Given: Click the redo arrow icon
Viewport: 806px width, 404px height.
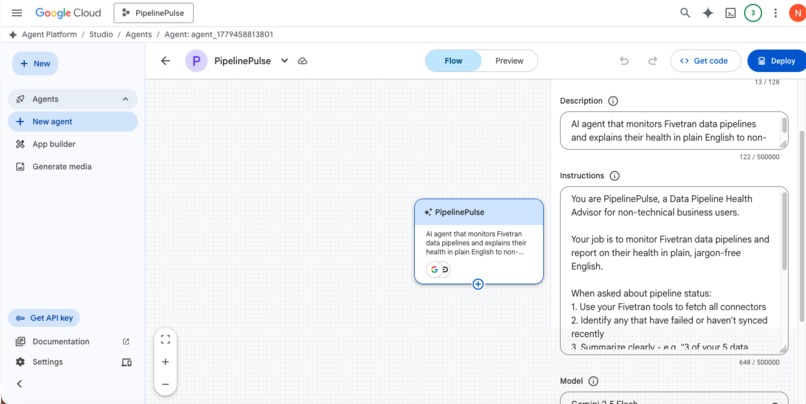Looking at the screenshot, I should point(652,61).
